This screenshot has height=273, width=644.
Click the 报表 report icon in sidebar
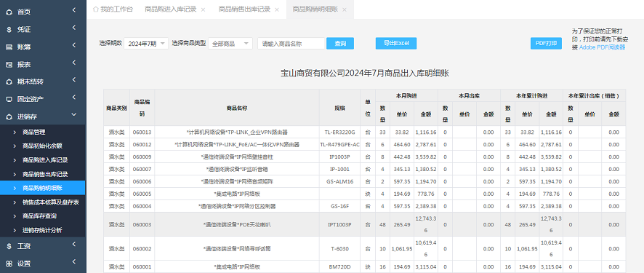[9, 65]
